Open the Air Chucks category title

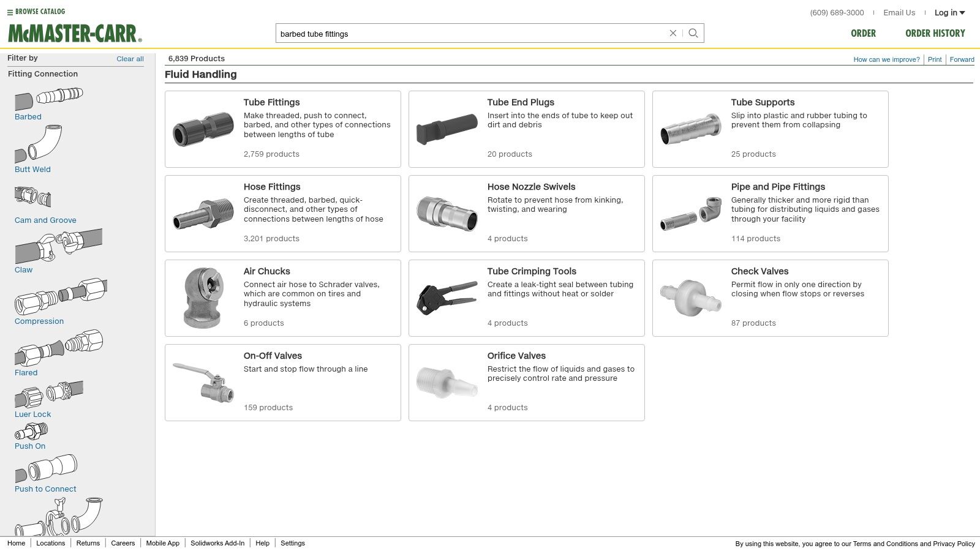tap(266, 271)
